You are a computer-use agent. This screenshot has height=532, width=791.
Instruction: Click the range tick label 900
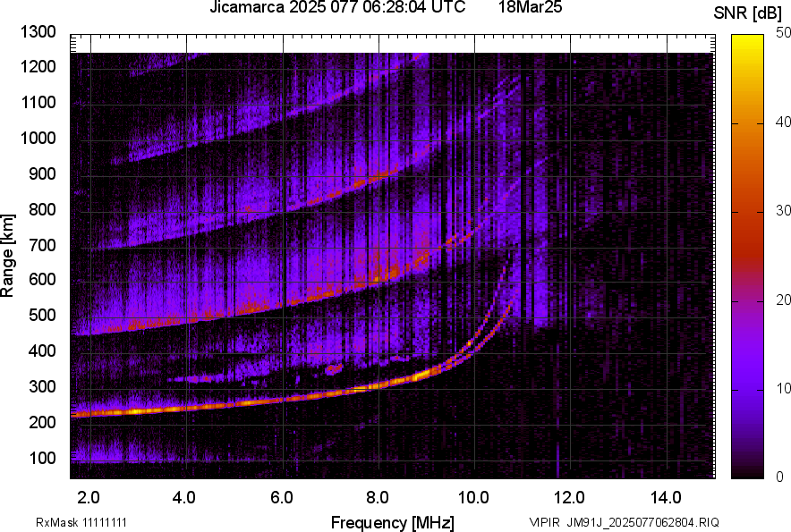coord(42,173)
